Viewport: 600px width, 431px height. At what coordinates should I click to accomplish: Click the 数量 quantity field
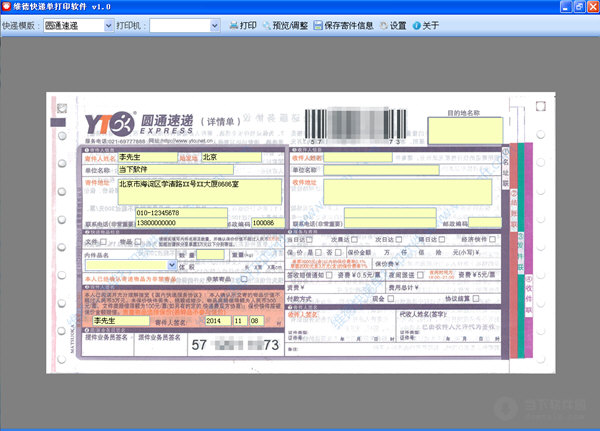tap(210, 255)
